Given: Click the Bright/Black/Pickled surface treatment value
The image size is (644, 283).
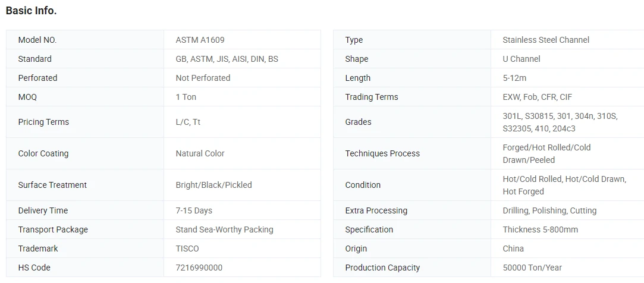Looking at the screenshot, I should pyautogui.click(x=214, y=185).
